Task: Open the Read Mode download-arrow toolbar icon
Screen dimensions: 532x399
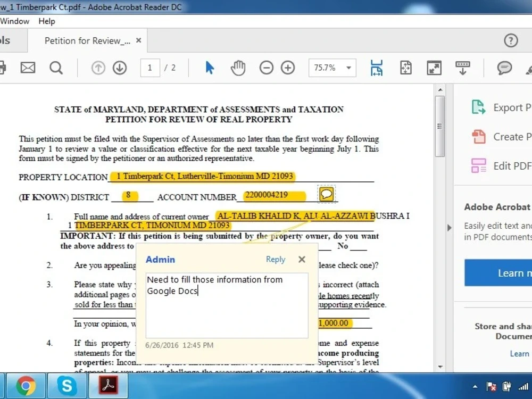Action: pos(463,68)
